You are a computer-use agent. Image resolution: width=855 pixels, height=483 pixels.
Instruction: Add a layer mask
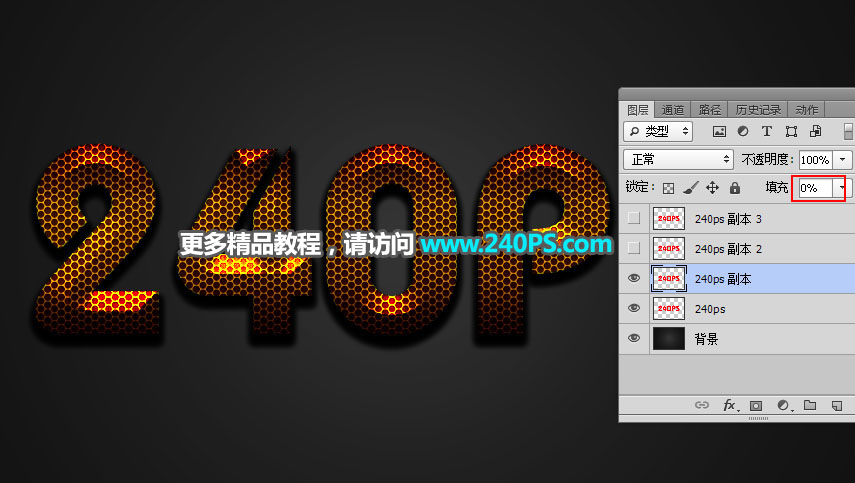click(x=756, y=406)
